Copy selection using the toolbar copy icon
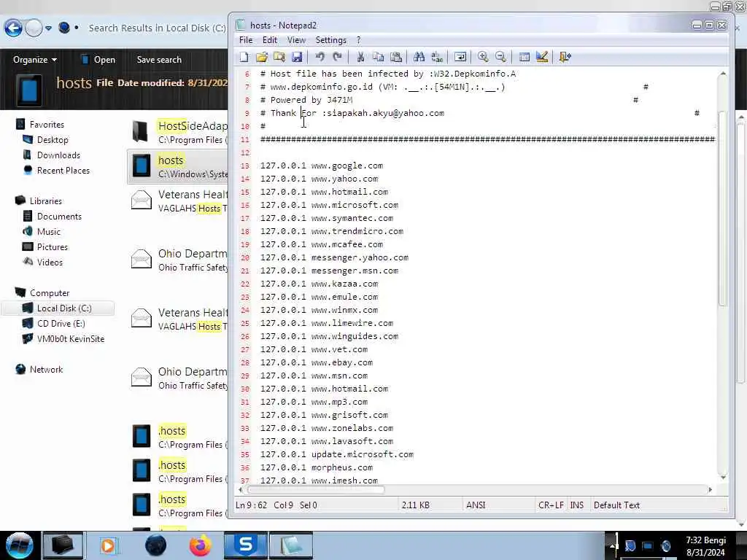747x560 pixels. coord(379,57)
